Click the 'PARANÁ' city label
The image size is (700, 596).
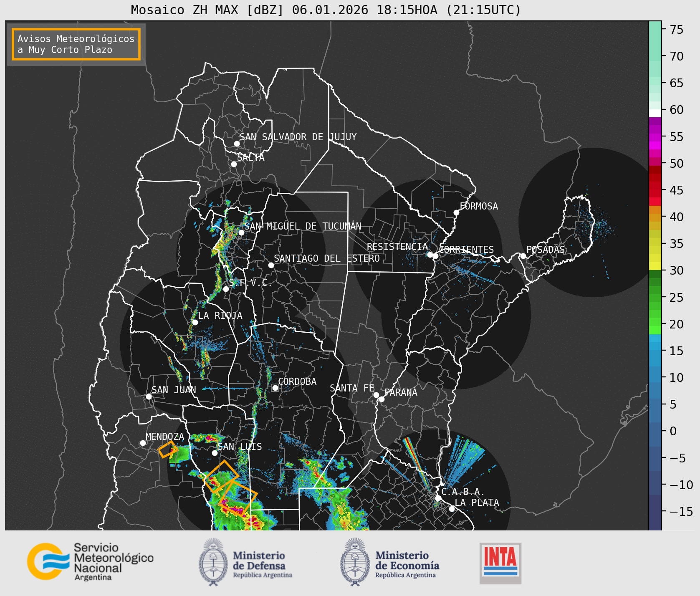401,392
